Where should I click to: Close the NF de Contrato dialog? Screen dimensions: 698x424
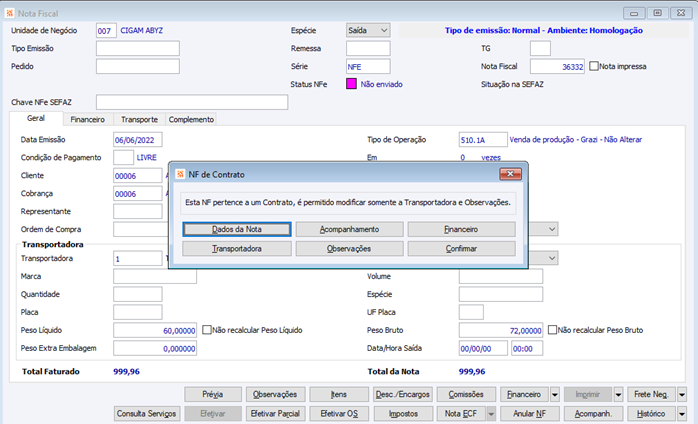[510, 174]
